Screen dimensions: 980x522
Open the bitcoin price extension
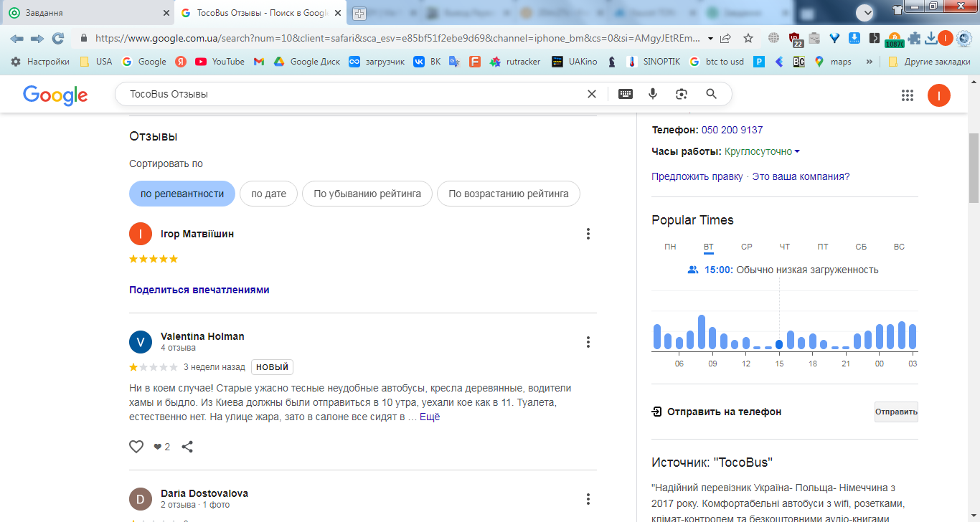coord(894,39)
